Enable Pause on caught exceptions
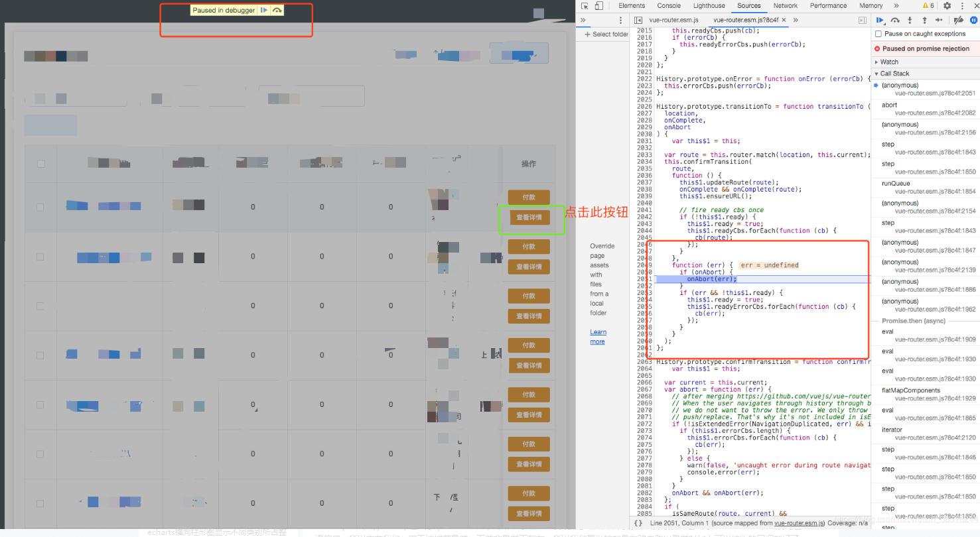 coord(878,34)
